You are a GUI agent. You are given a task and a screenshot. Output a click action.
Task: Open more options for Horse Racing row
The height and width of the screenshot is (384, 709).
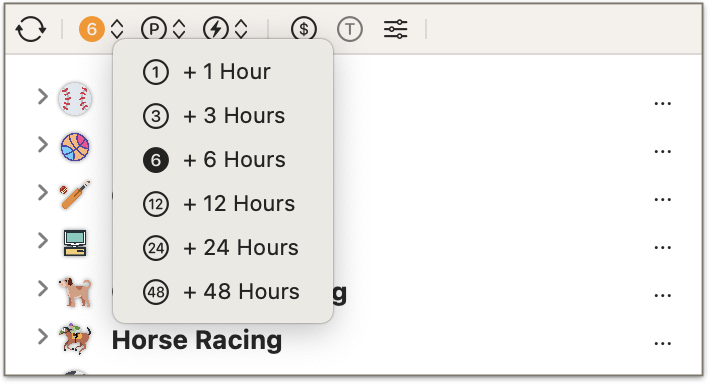point(662,344)
